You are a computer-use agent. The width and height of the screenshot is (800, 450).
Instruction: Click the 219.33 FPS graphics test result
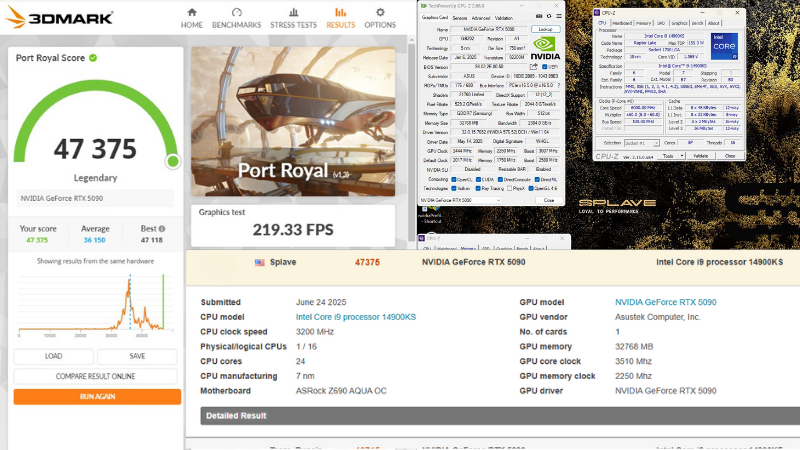pyautogui.click(x=293, y=230)
